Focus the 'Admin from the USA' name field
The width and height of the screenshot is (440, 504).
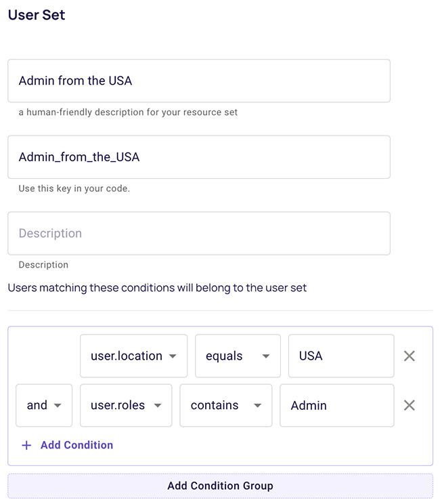[198, 81]
